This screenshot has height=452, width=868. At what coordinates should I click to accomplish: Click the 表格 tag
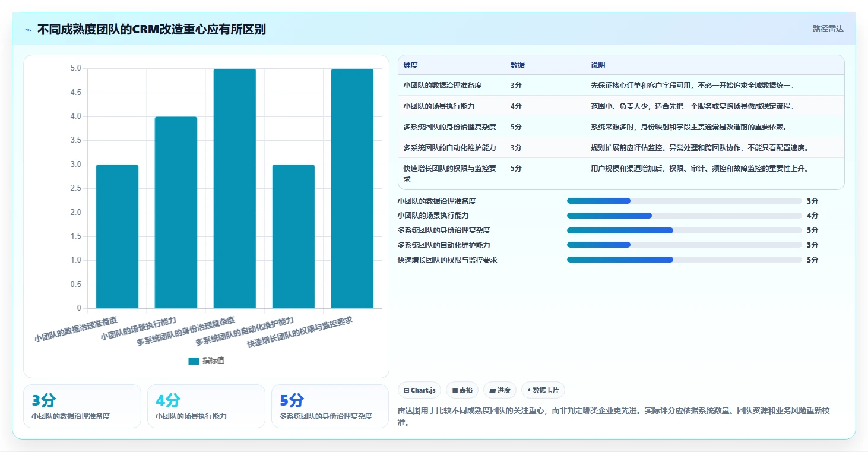pos(462,390)
